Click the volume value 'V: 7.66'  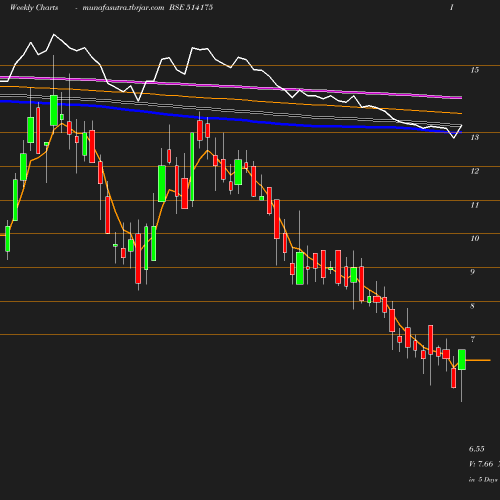click(481, 464)
